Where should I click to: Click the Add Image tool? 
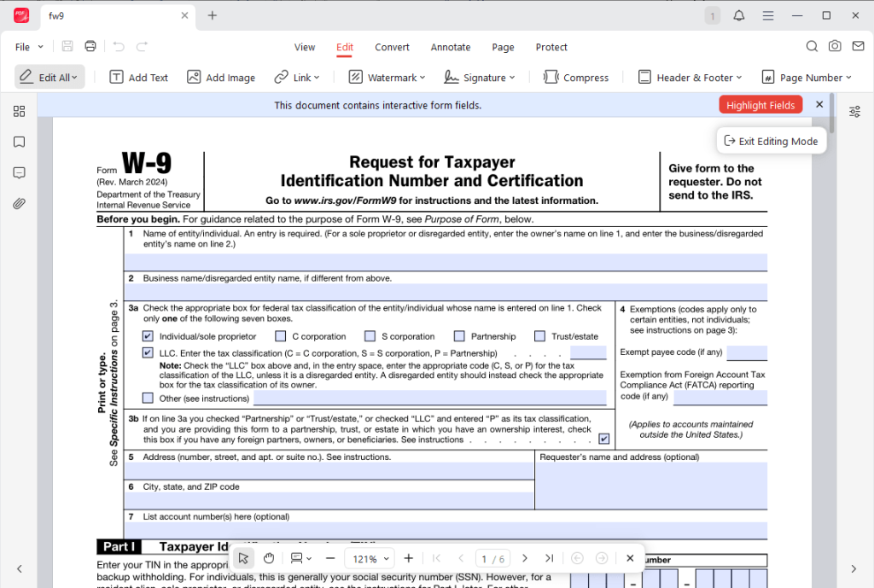221,77
